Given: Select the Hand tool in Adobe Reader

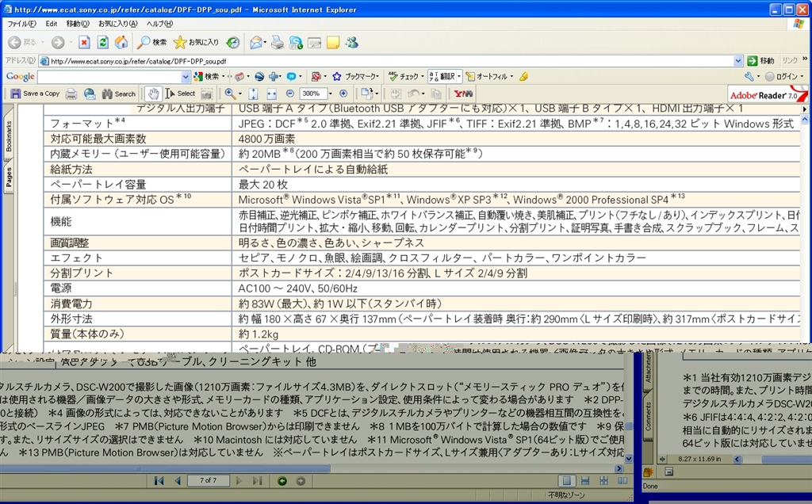Looking at the screenshot, I should (x=154, y=94).
